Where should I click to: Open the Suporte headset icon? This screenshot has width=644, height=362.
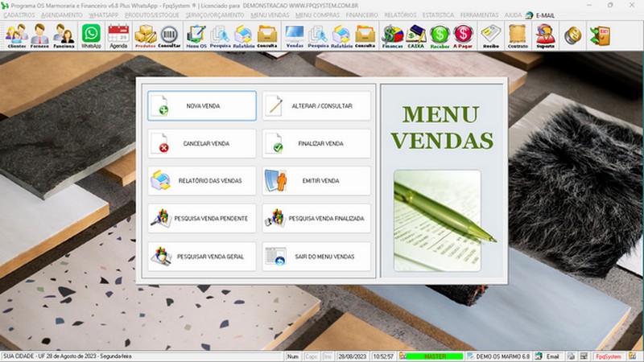pos(546,35)
